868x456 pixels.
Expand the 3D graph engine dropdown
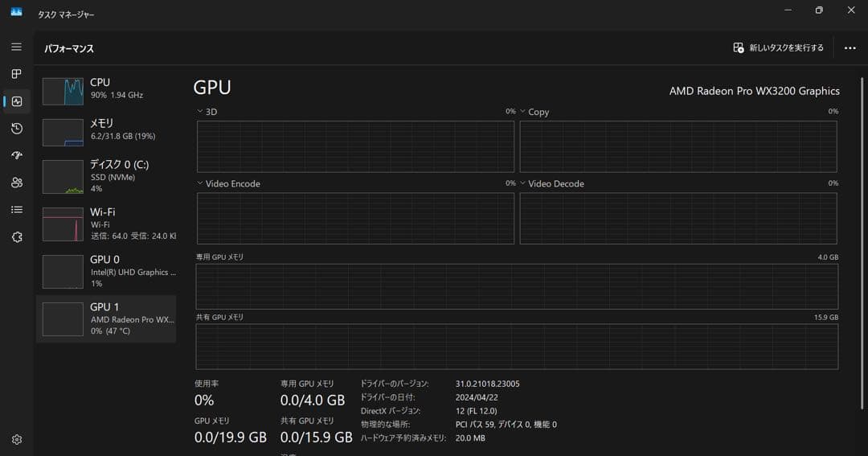[x=200, y=112]
